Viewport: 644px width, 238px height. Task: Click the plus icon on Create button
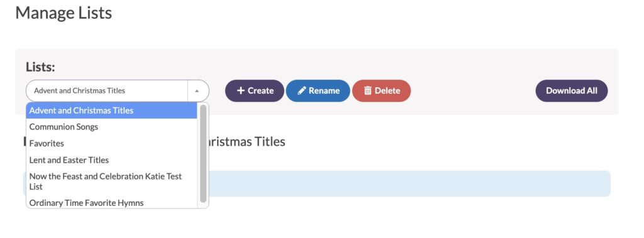coord(241,90)
